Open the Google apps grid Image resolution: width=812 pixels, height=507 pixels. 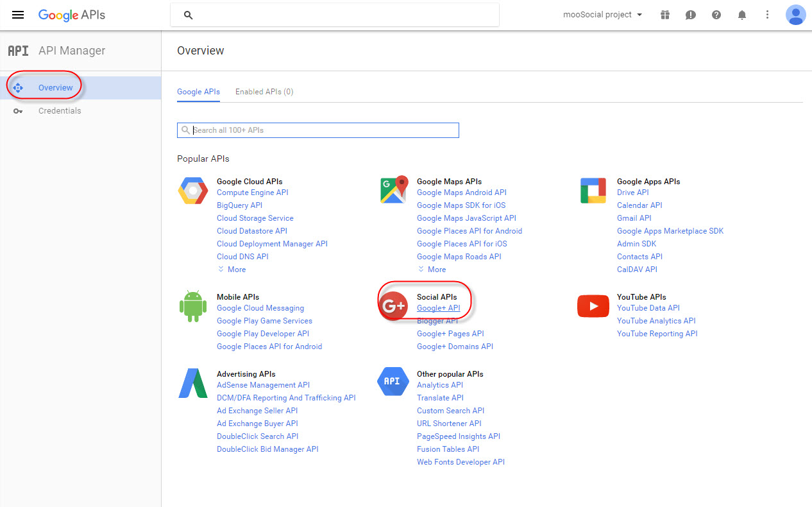click(x=665, y=15)
